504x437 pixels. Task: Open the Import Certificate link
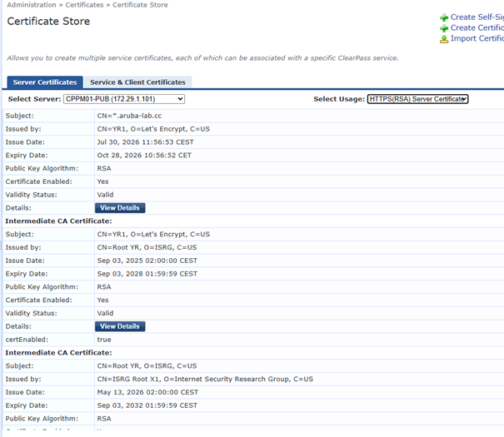(477, 38)
